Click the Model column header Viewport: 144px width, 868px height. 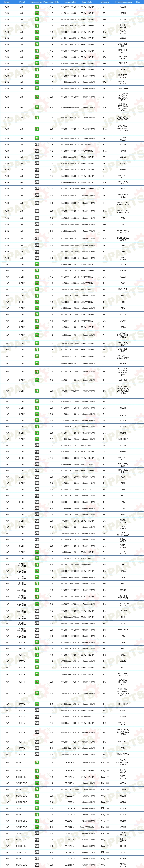click(x=22, y=2)
